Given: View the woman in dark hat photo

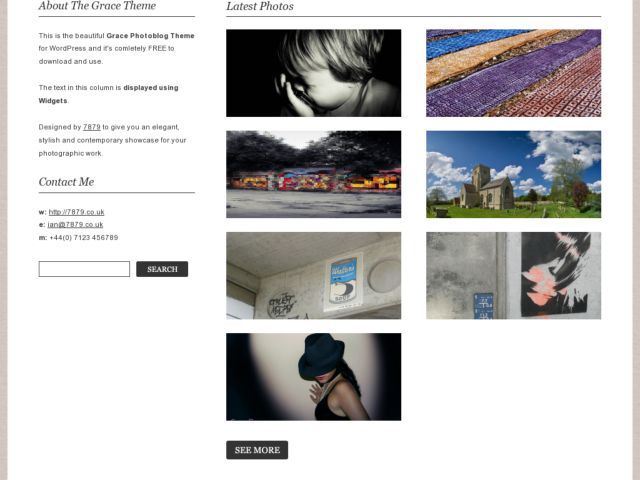Looking at the screenshot, I should [313, 377].
